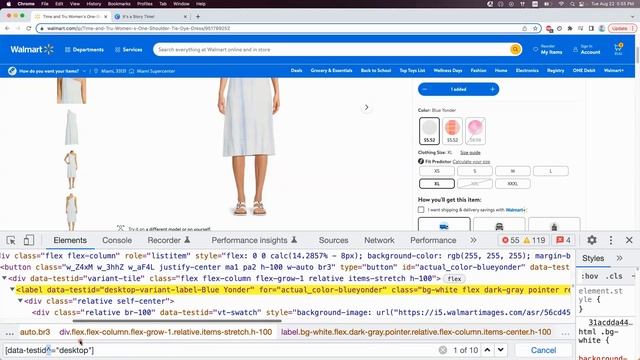Toggle the device toolbar icon
The height and width of the screenshot is (360, 640).
[x=29, y=240]
